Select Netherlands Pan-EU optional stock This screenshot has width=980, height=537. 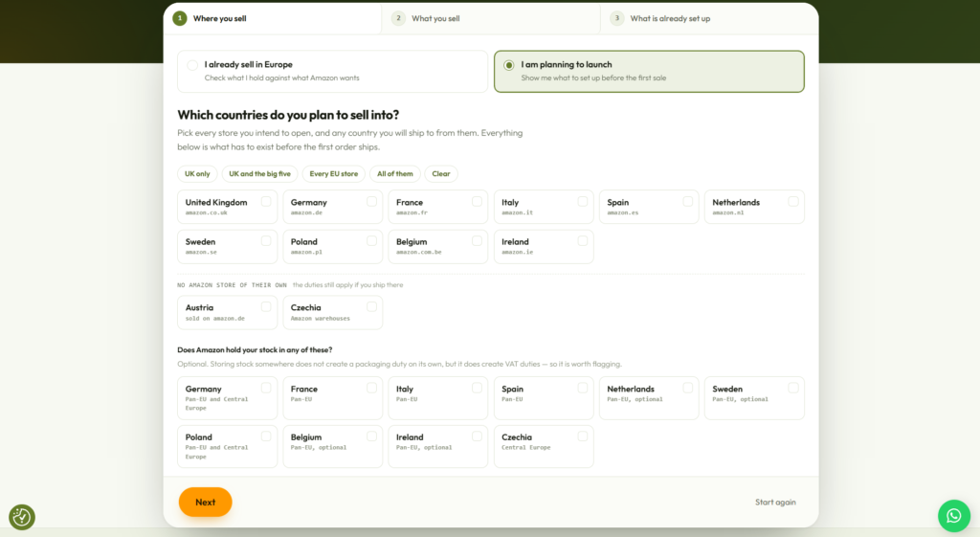pos(649,397)
